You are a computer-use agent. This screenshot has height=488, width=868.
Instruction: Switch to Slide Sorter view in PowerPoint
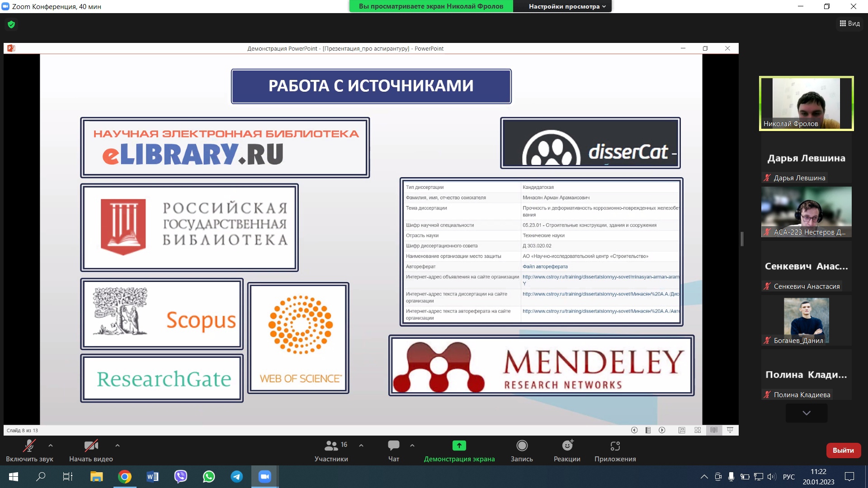point(698,430)
